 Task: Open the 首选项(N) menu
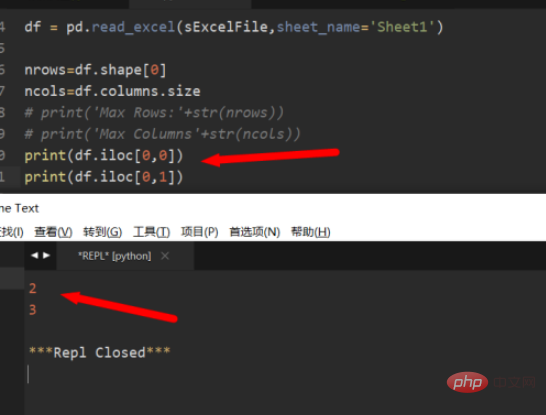point(255,232)
